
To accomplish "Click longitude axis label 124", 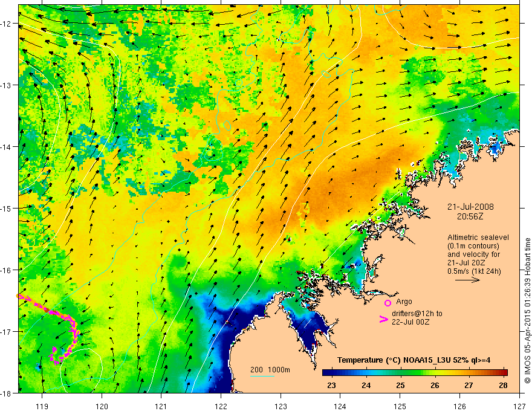I will [340, 406].
